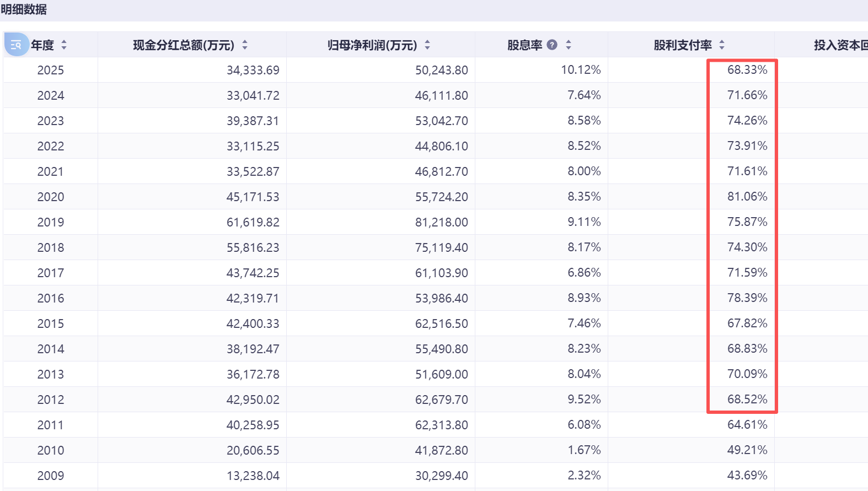Click sort arrows beside 归母净利润(万元)

coord(427,45)
